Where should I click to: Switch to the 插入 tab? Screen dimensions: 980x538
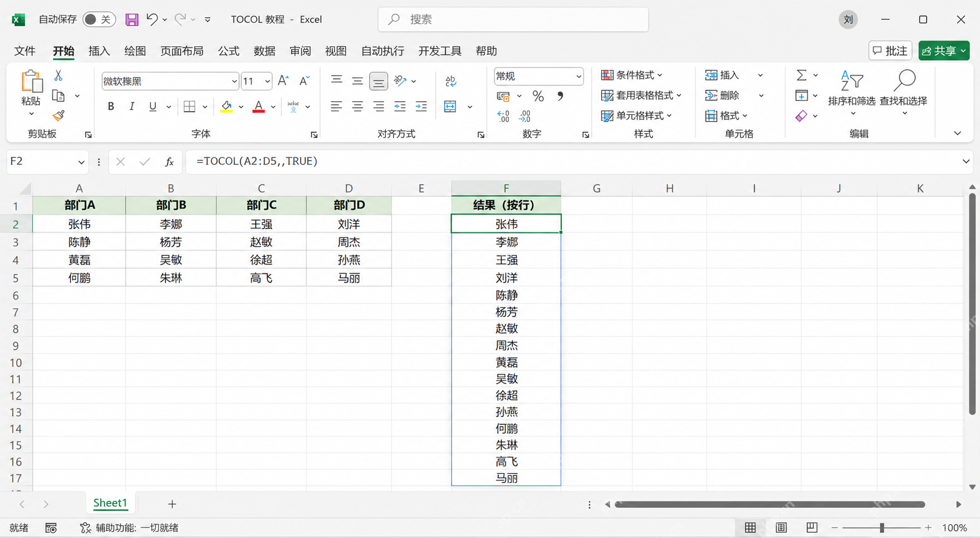tap(99, 51)
